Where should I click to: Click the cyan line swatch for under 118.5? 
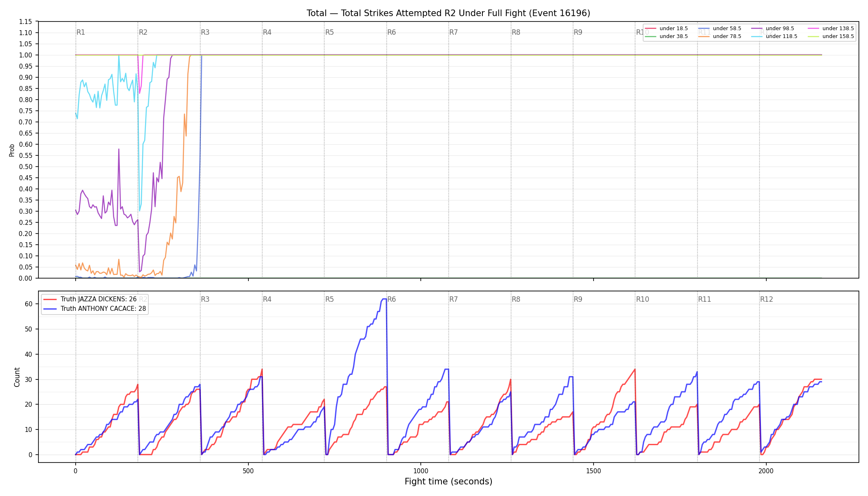point(757,36)
